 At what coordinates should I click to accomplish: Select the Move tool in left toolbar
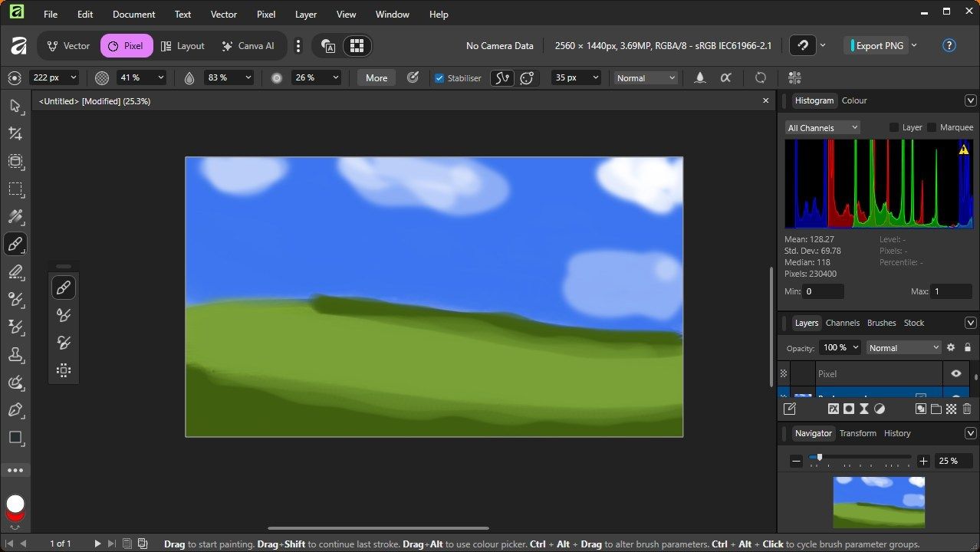click(15, 106)
